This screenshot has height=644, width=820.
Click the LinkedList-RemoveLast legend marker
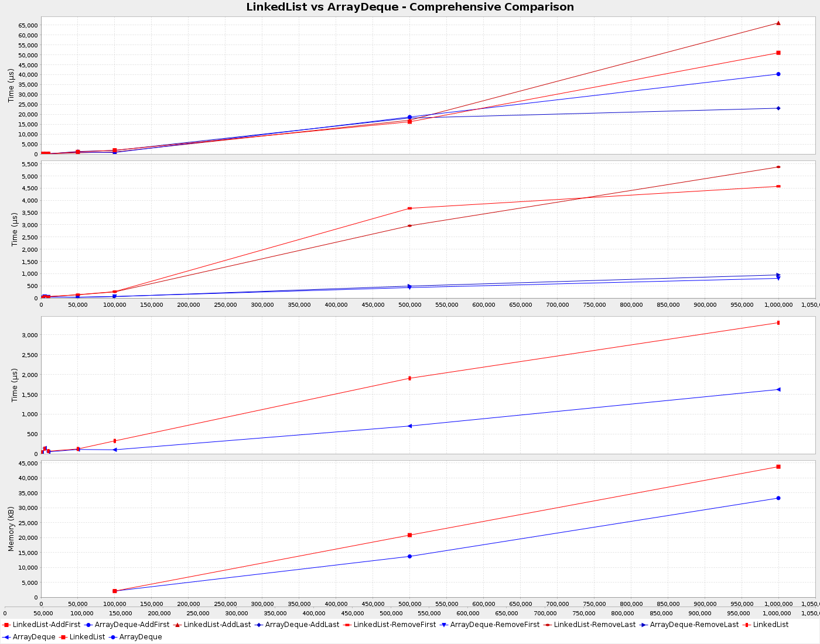click(548, 625)
